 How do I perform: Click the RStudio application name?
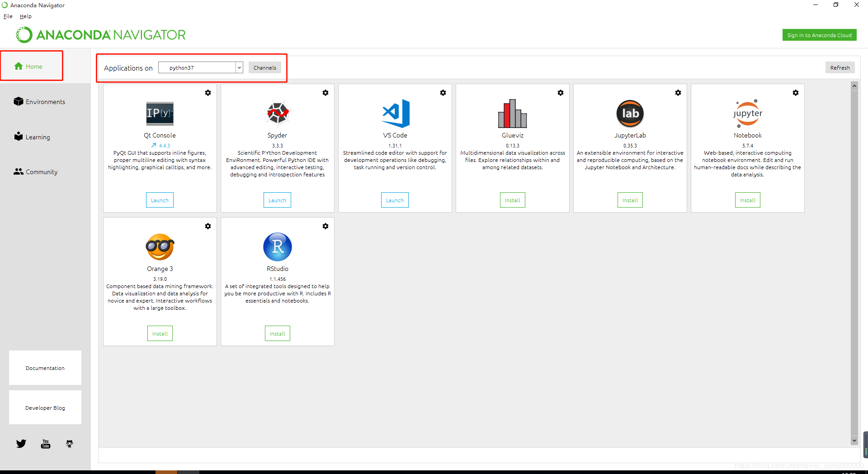pos(278,269)
